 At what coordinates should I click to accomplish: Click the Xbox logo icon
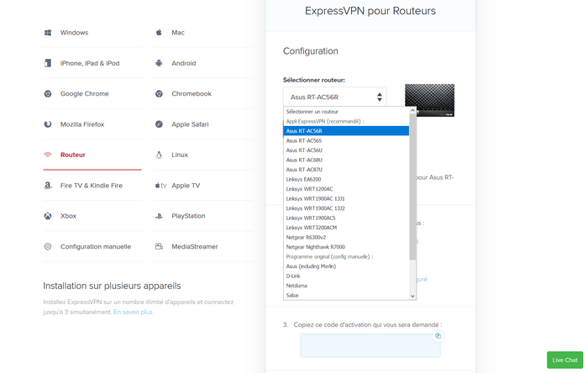coord(48,216)
